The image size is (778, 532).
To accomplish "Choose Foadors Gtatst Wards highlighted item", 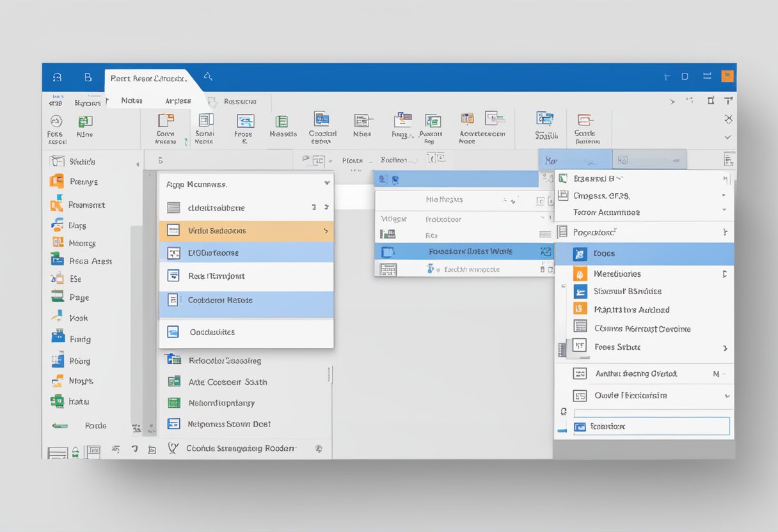I will (470, 251).
